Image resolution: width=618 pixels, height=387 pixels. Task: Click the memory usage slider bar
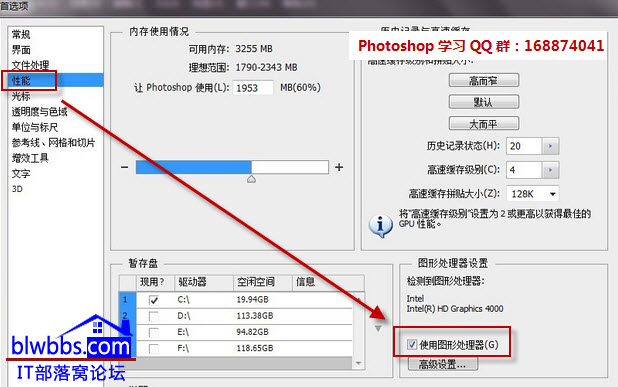232,167
